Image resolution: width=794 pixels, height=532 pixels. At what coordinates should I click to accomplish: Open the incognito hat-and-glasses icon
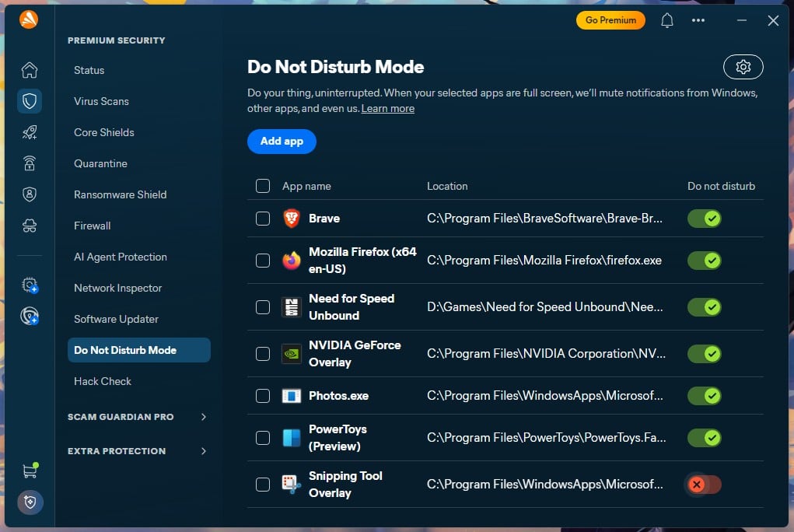point(30,226)
